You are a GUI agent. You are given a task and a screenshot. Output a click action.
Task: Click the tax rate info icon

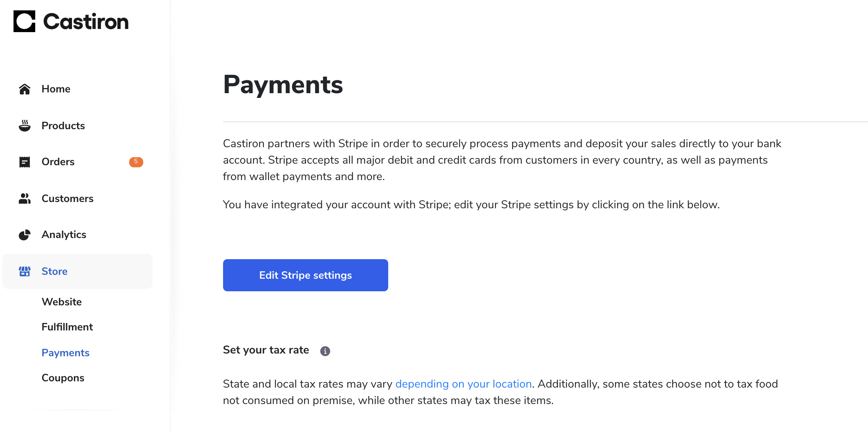click(x=325, y=351)
